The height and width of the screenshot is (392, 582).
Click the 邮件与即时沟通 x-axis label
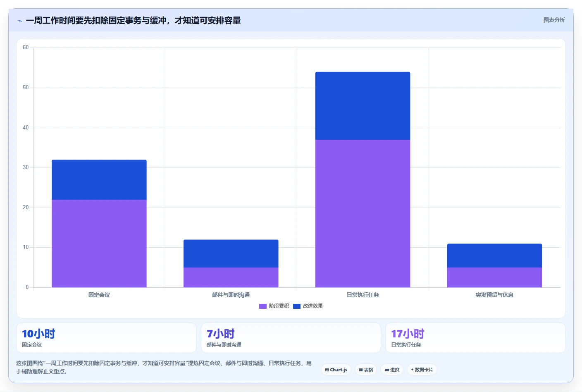tap(231, 295)
